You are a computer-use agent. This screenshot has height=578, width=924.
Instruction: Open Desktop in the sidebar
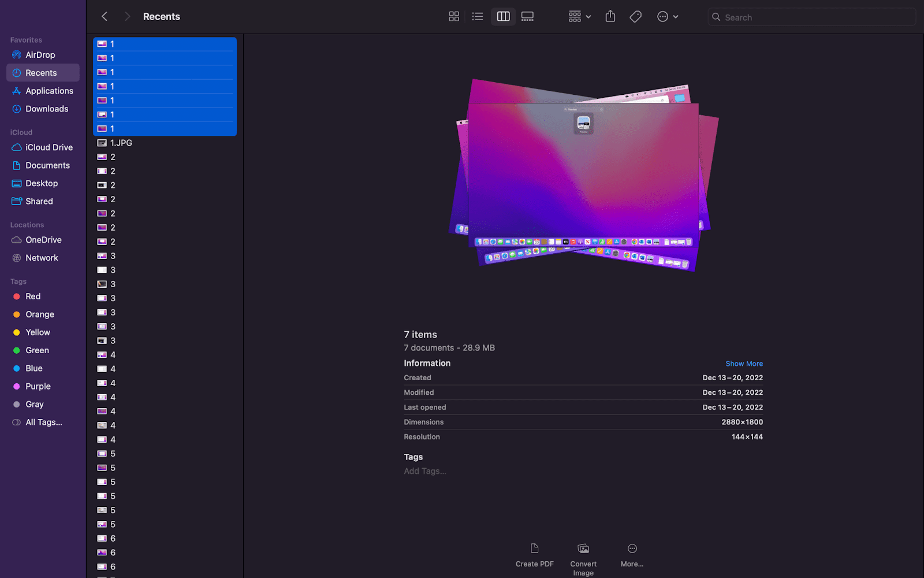pyautogui.click(x=43, y=183)
